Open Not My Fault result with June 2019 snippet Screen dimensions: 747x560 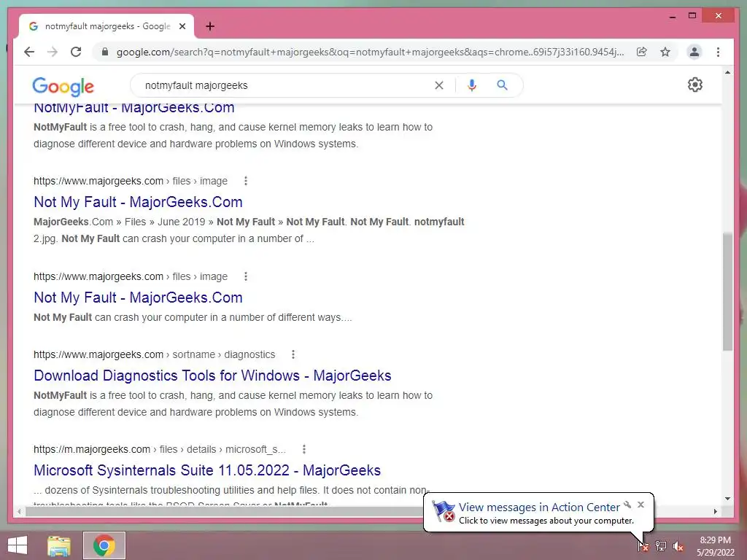tap(138, 202)
